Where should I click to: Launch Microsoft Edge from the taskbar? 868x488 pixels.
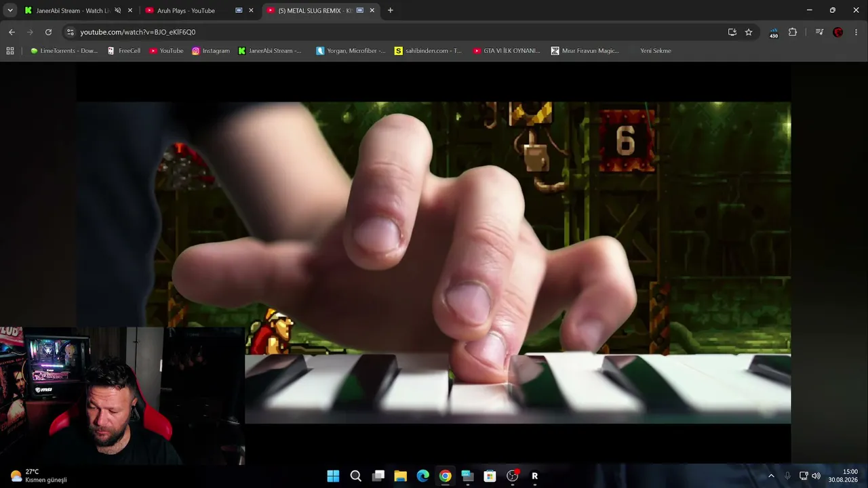click(422, 476)
